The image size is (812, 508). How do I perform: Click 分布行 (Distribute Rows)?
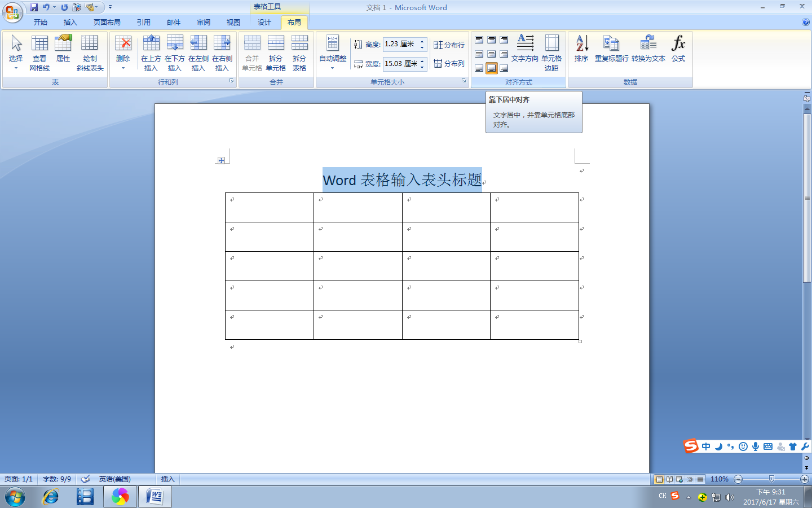(x=449, y=45)
